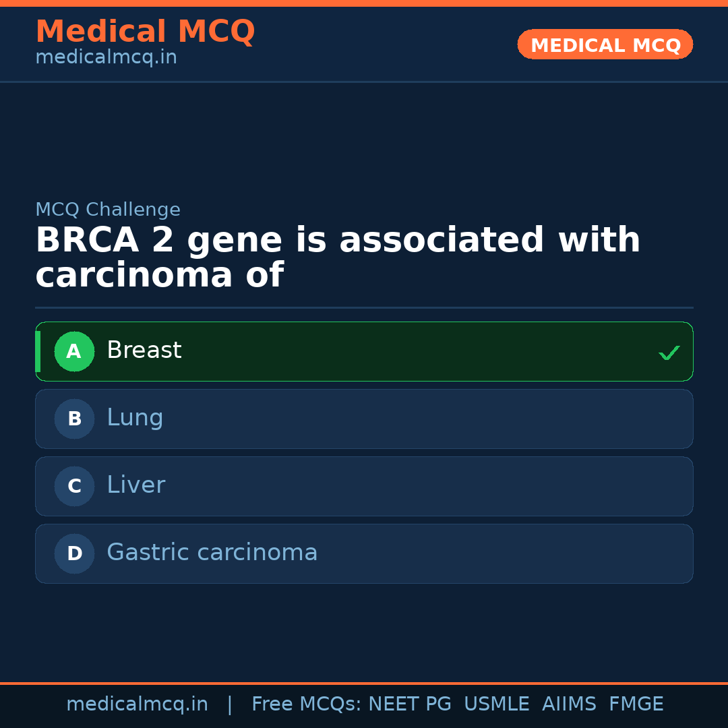Click the MCQ Challenge label

tap(108, 210)
